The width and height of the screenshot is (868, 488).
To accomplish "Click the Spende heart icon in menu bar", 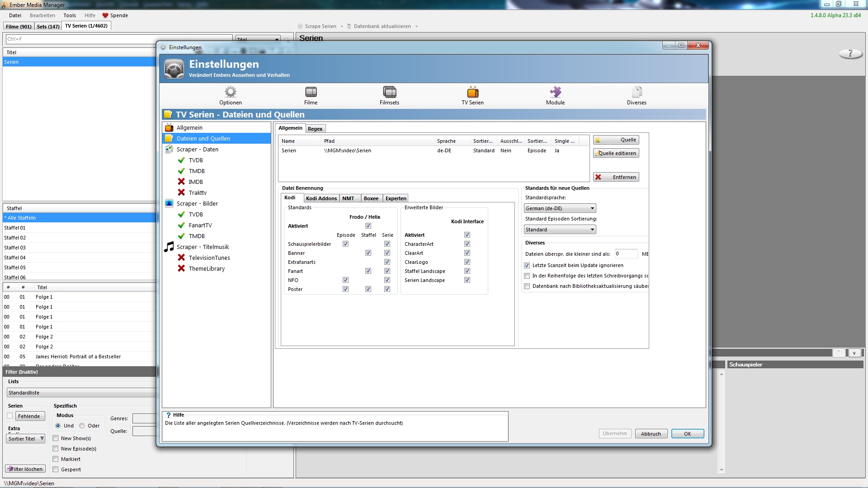I will pos(105,15).
